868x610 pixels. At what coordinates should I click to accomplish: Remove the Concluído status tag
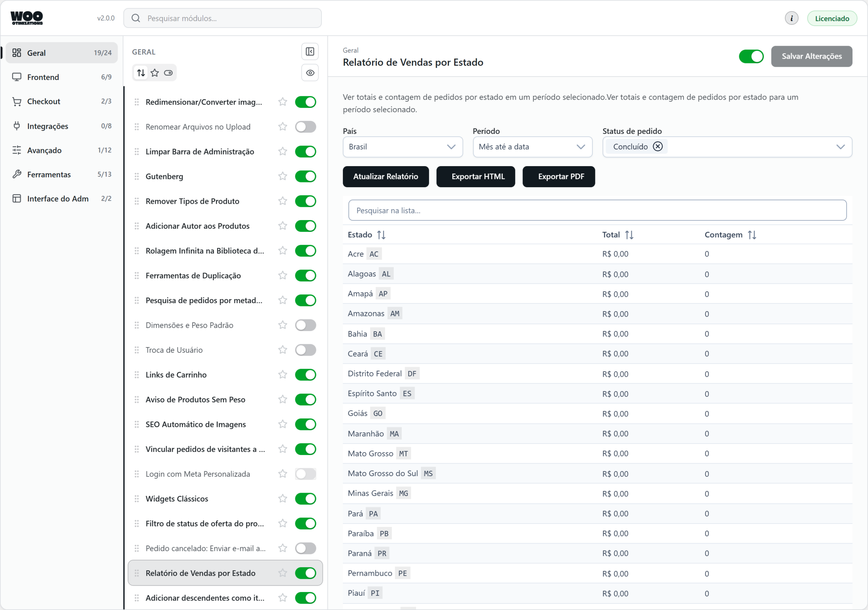coord(658,146)
